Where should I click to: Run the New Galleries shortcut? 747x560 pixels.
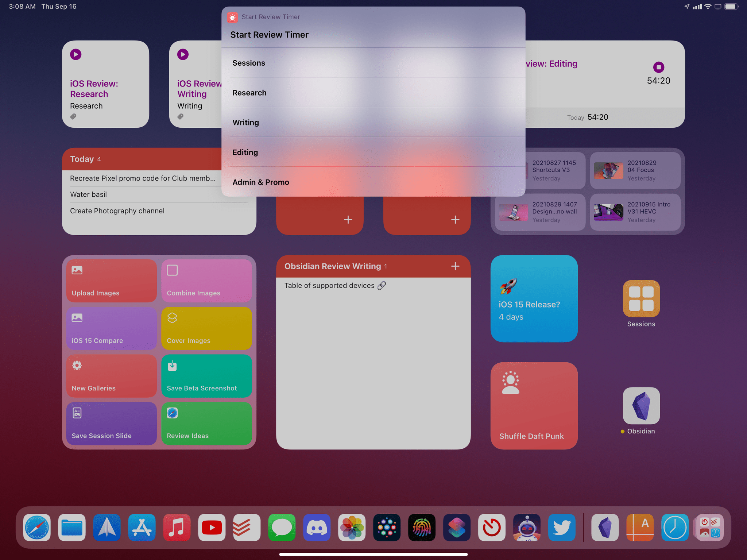111,376
